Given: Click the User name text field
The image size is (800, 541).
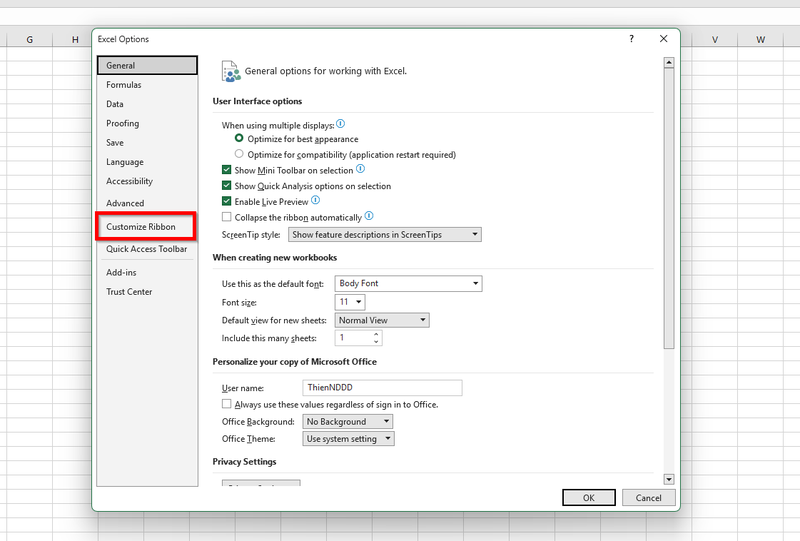Looking at the screenshot, I should pyautogui.click(x=382, y=387).
